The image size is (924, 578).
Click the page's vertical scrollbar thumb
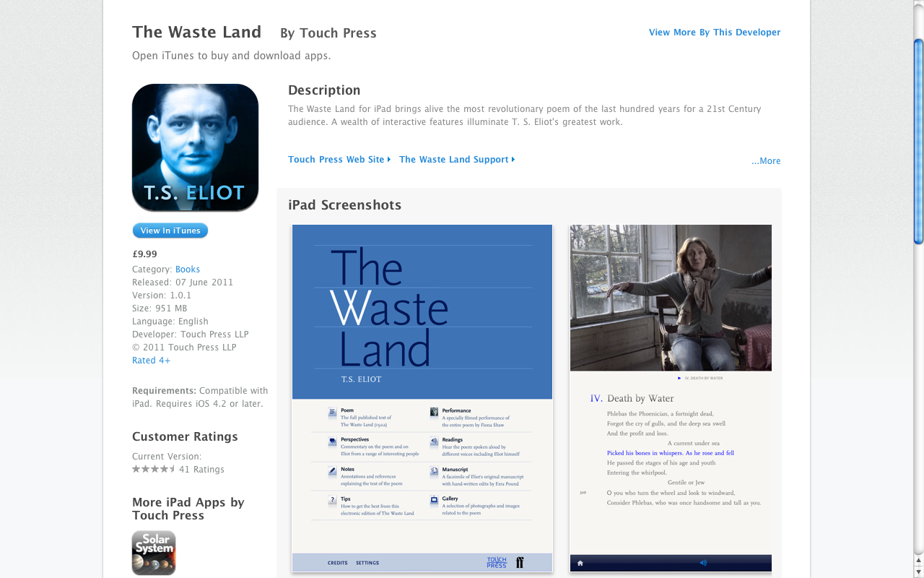918,142
